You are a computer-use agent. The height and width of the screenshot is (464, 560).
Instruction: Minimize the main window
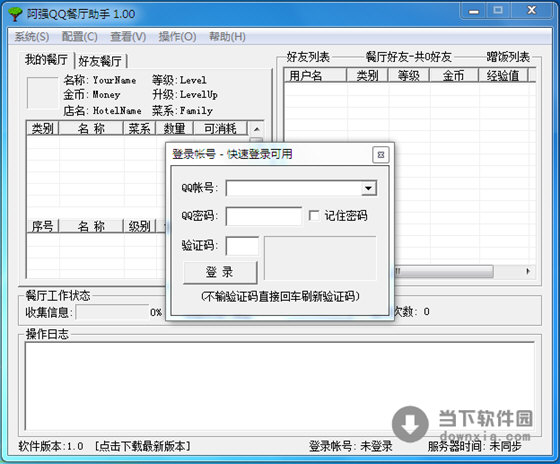(474, 11)
